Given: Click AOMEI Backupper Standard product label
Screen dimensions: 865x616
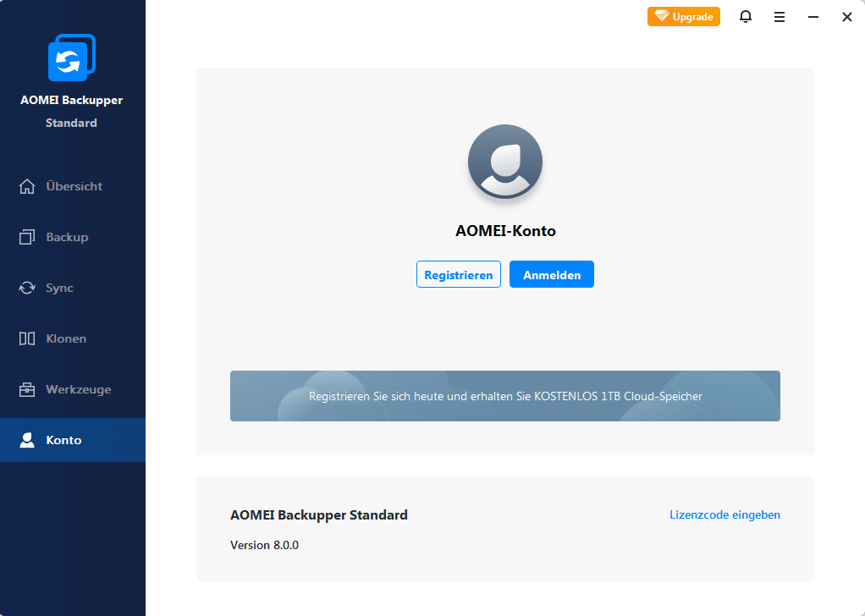Looking at the screenshot, I should pos(319,514).
